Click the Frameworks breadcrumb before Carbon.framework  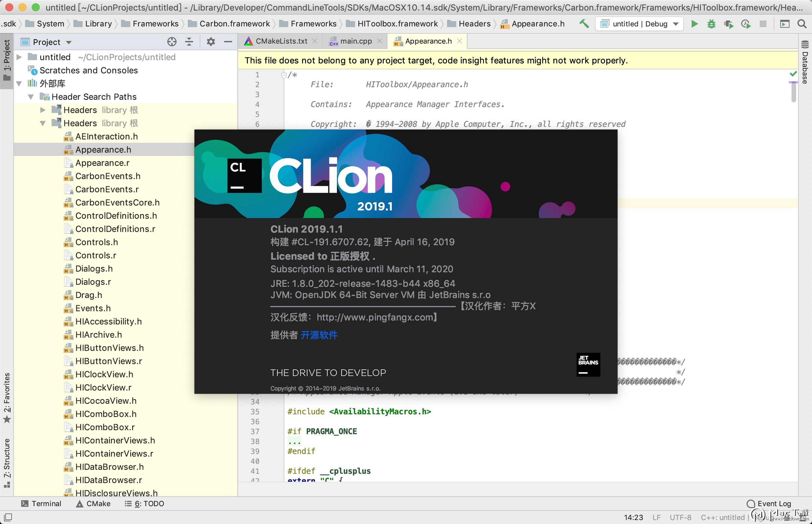click(x=150, y=24)
